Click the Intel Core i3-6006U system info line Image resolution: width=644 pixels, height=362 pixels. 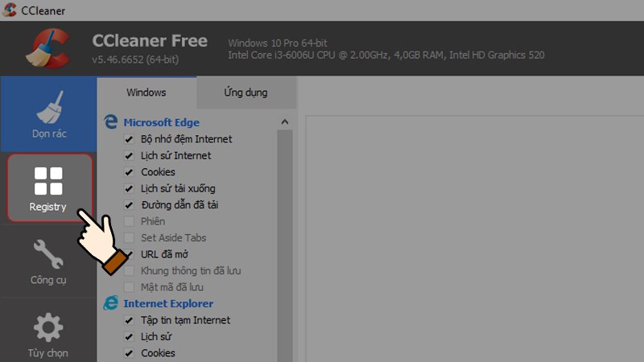386,55
